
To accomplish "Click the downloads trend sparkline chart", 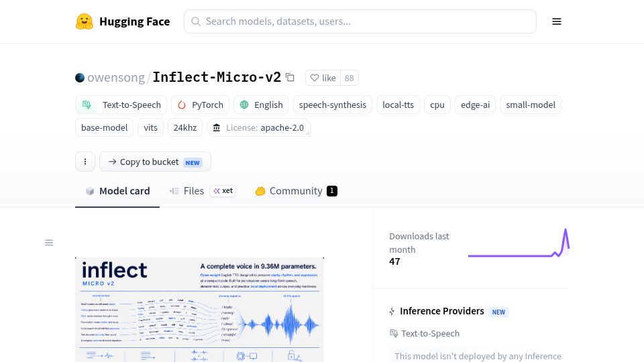I will (519, 243).
